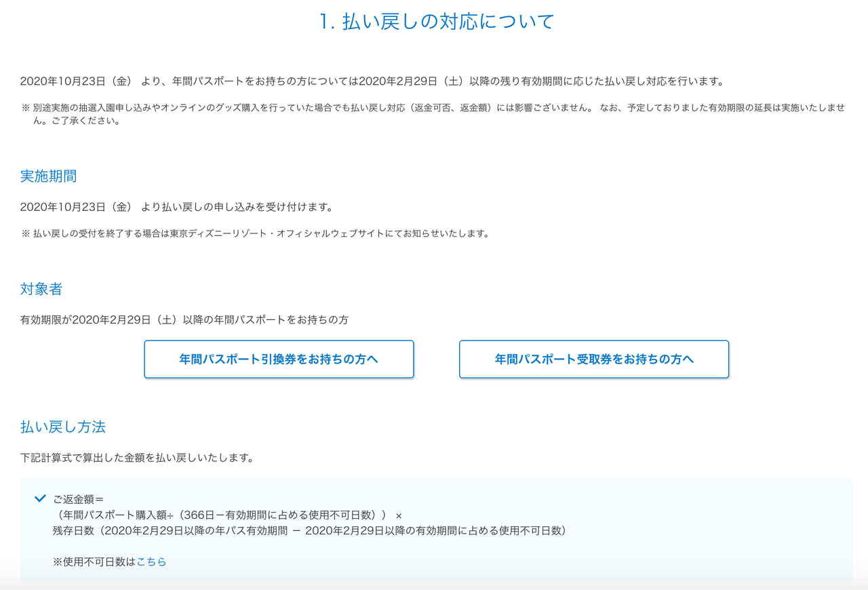868x590 pixels.
Task: Click the 対象者 section heading
Action: tap(41, 289)
